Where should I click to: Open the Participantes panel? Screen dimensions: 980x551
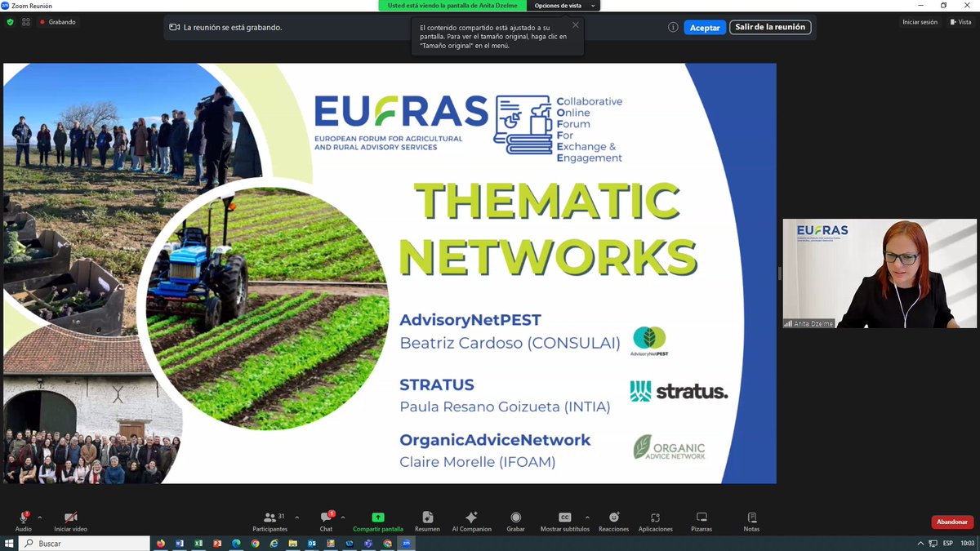click(269, 521)
